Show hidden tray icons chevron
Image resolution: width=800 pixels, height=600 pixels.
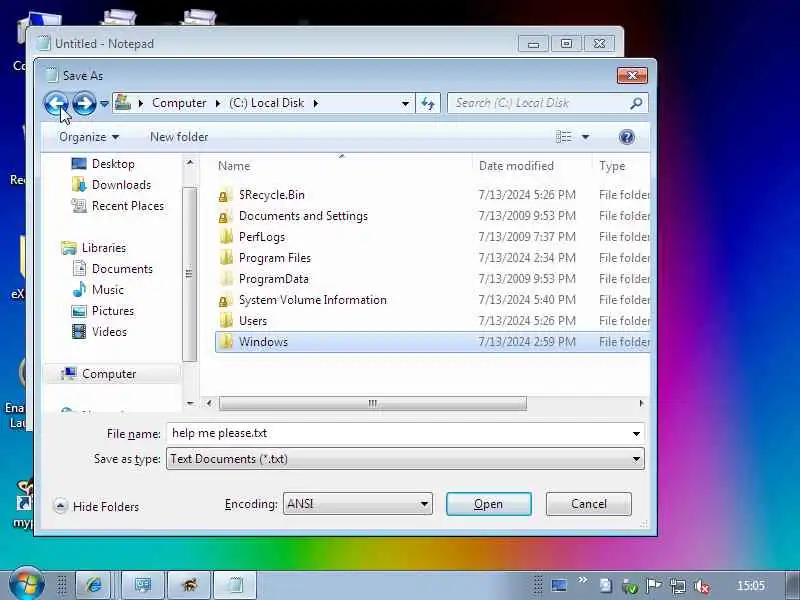(x=582, y=580)
